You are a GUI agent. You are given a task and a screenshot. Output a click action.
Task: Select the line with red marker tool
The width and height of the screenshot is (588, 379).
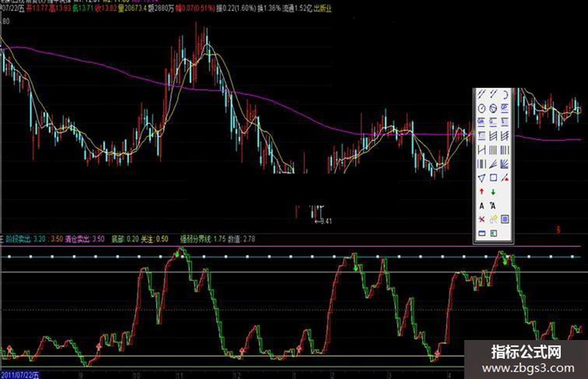[505, 178]
